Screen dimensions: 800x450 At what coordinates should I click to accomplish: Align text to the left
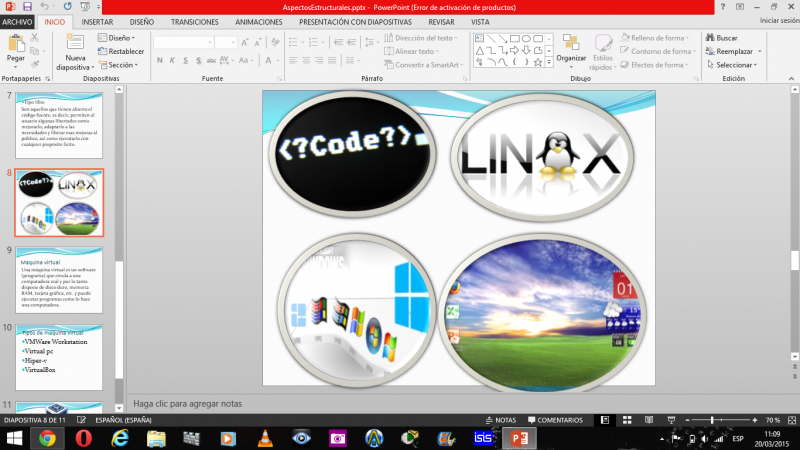click(293, 60)
